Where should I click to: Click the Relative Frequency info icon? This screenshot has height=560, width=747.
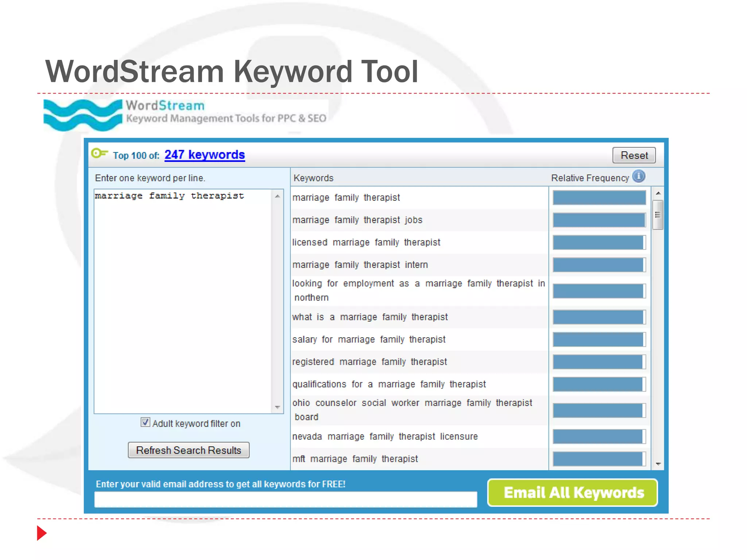[x=639, y=176]
